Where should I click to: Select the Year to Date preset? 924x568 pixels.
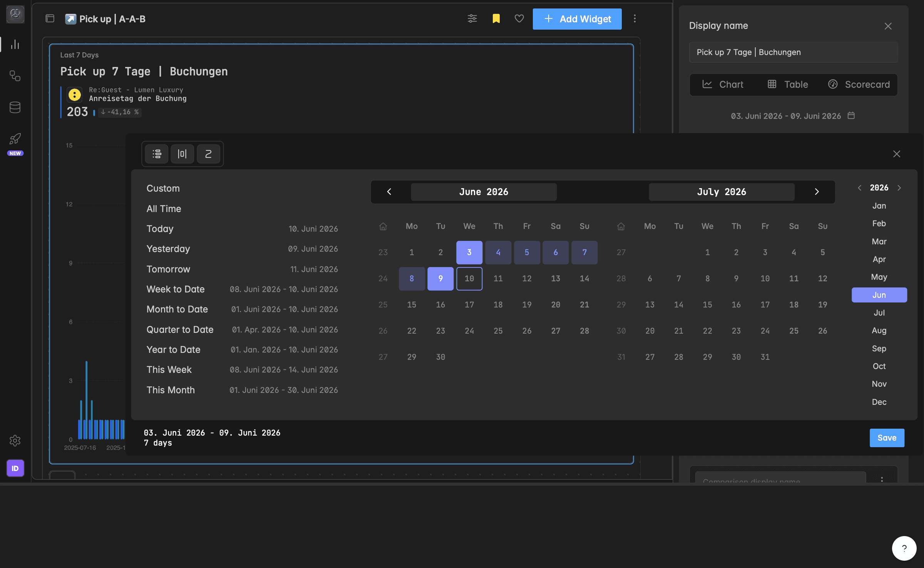tap(242, 350)
